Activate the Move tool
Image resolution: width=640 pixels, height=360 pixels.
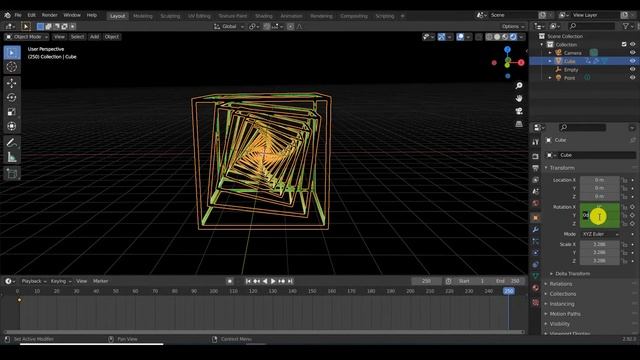(12, 83)
